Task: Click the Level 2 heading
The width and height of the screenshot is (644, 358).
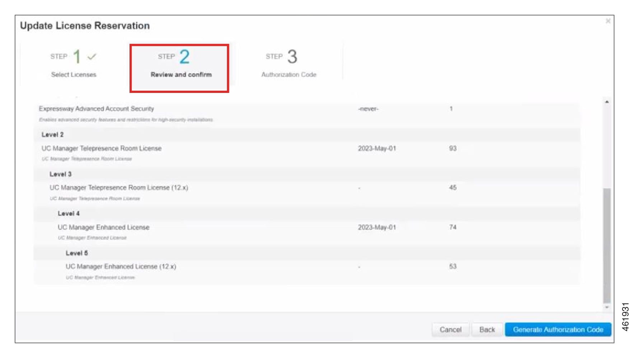Action: coord(52,135)
